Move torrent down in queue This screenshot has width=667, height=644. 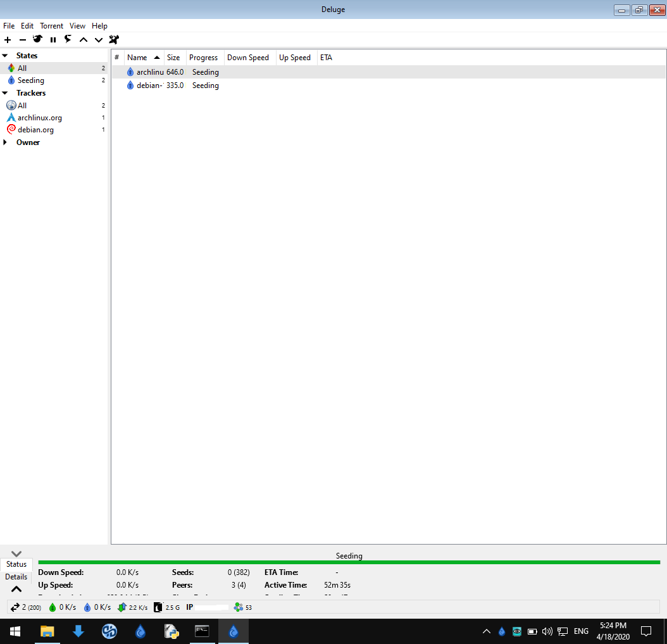pyautogui.click(x=99, y=40)
